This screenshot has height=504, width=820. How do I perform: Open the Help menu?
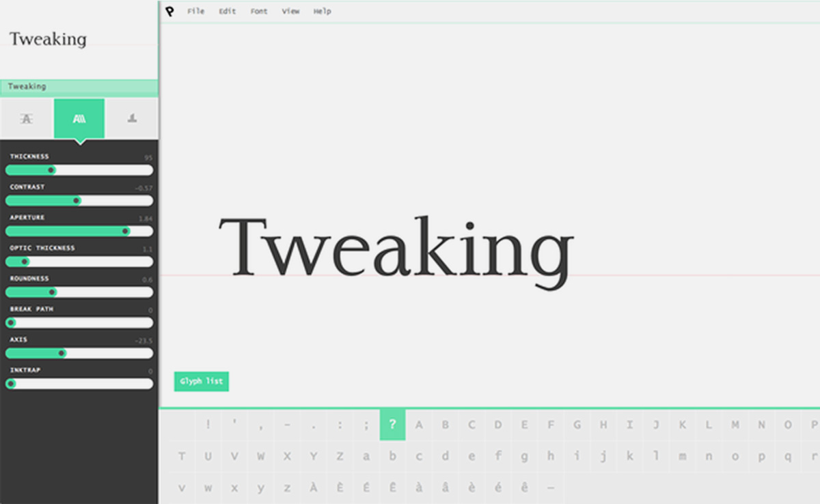click(x=322, y=12)
